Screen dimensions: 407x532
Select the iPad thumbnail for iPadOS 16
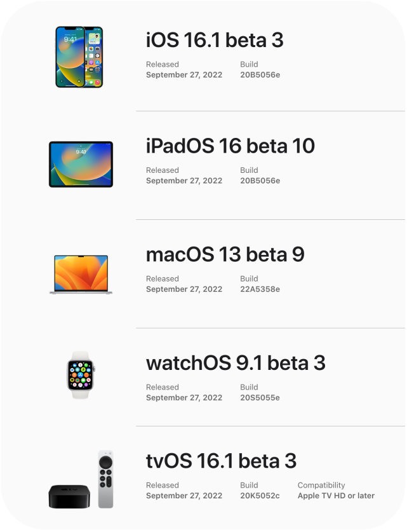[80, 163]
